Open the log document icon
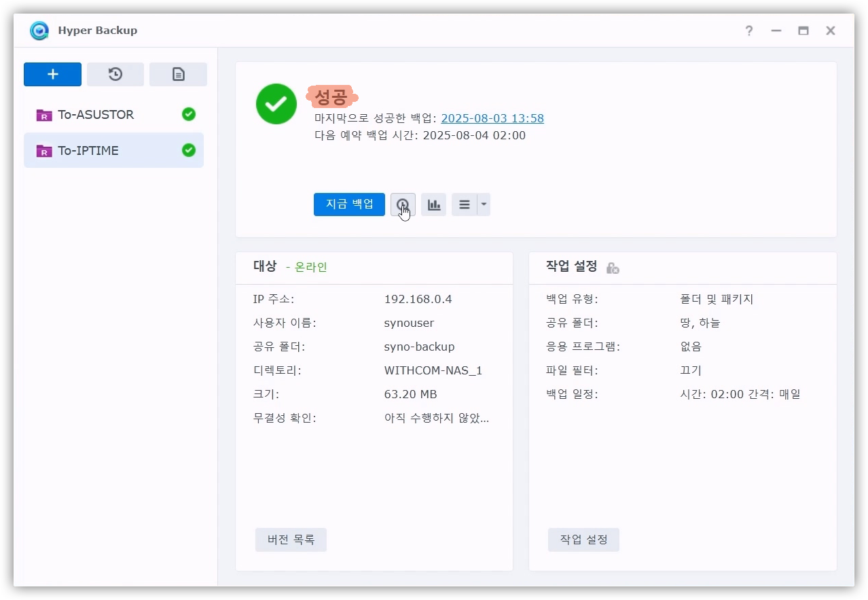868x600 pixels. pos(178,75)
